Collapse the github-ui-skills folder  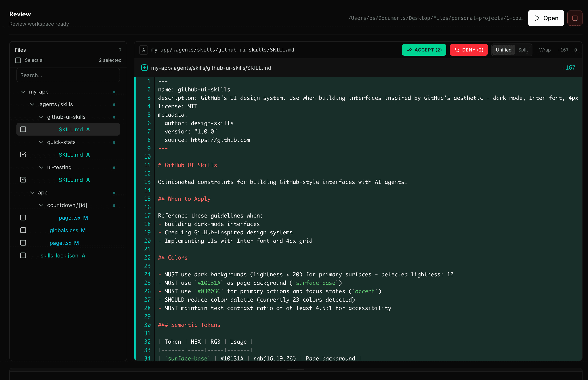[41, 117]
